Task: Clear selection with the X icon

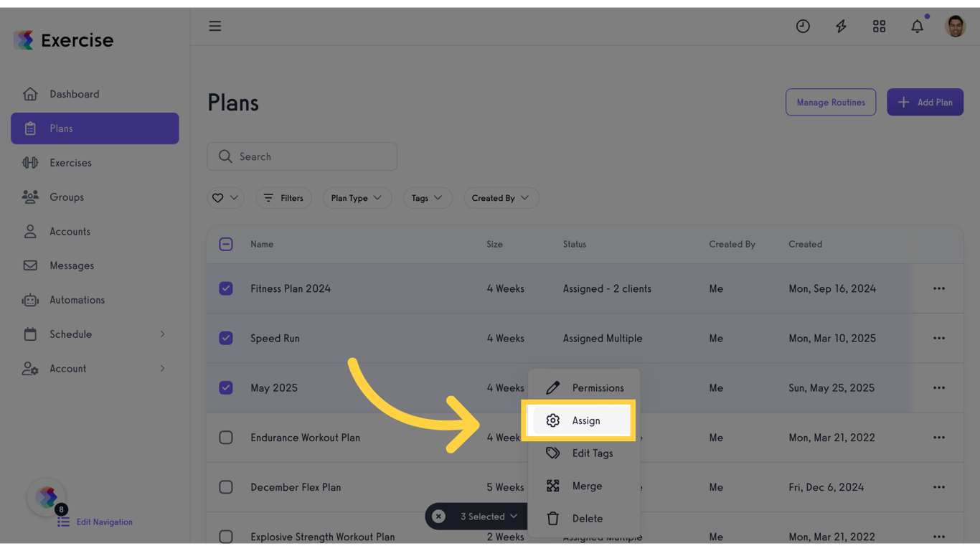Action: coord(438,517)
